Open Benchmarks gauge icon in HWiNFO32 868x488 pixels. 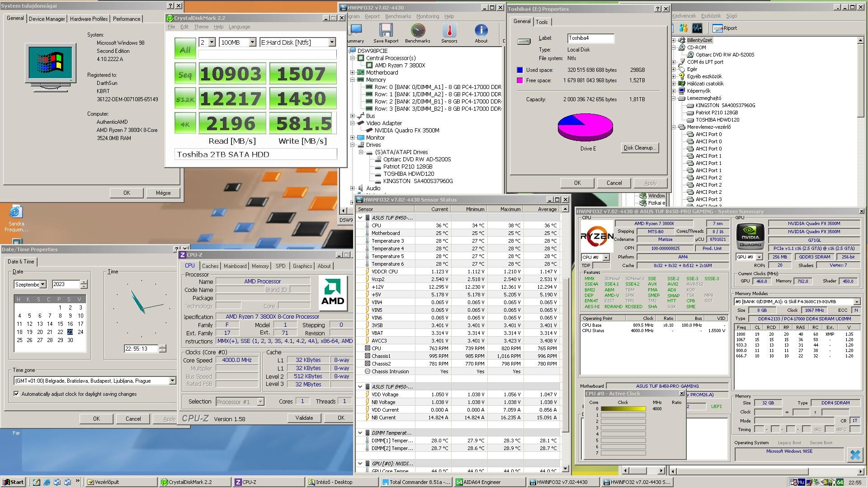(x=417, y=33)
